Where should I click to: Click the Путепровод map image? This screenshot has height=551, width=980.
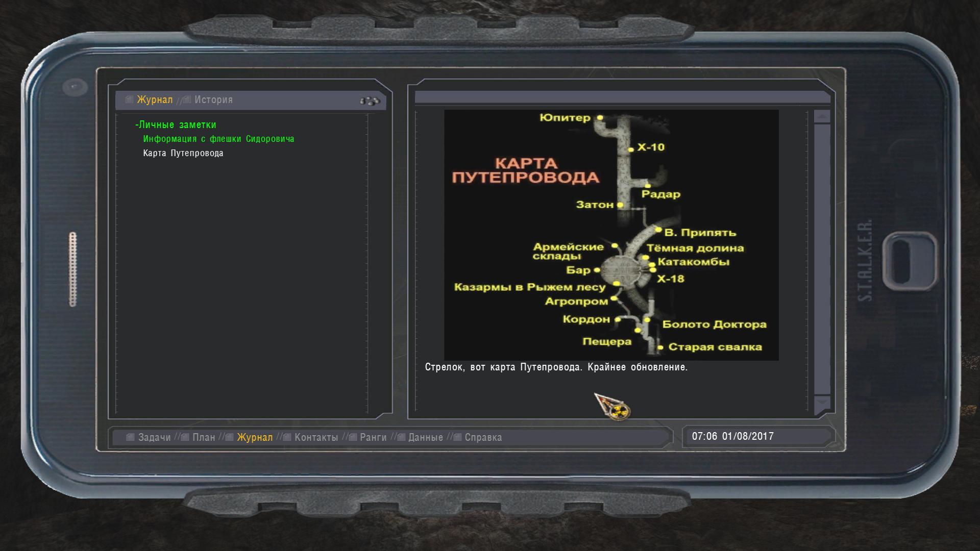pyautogui.click(x=611, y=235)
